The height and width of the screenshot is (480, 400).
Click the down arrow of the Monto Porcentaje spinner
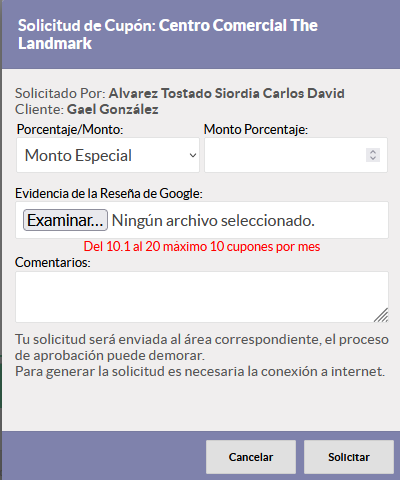(x=373, y=158)
